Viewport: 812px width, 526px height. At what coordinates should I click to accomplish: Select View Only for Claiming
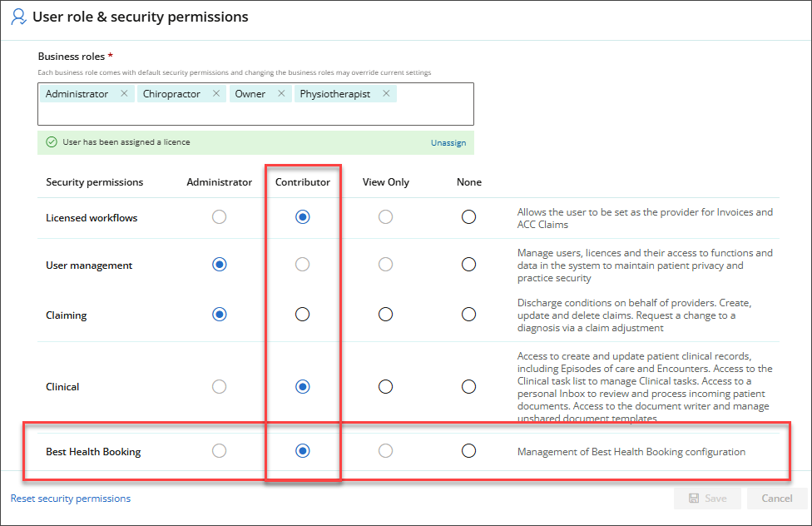(385, 314)
